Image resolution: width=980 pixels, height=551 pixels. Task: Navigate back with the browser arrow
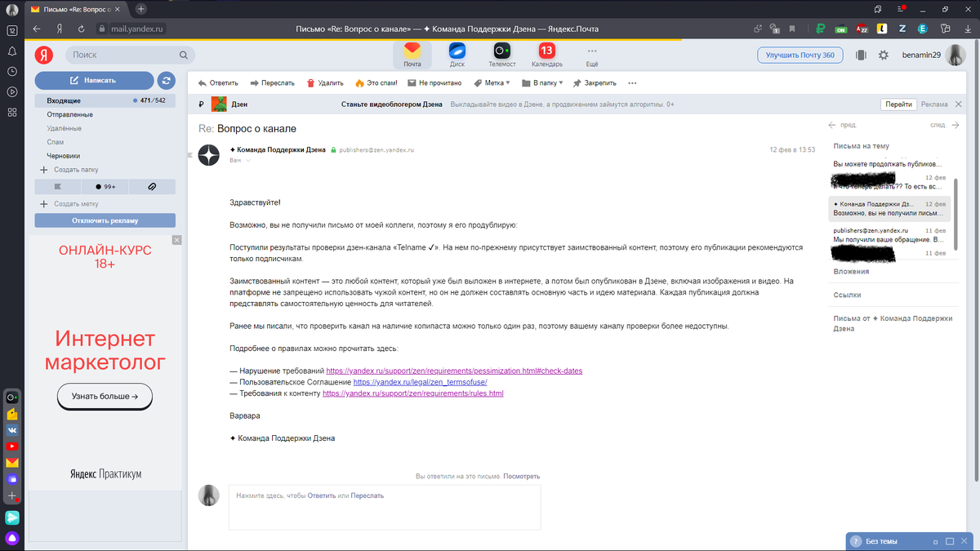(x=37, y=28)
